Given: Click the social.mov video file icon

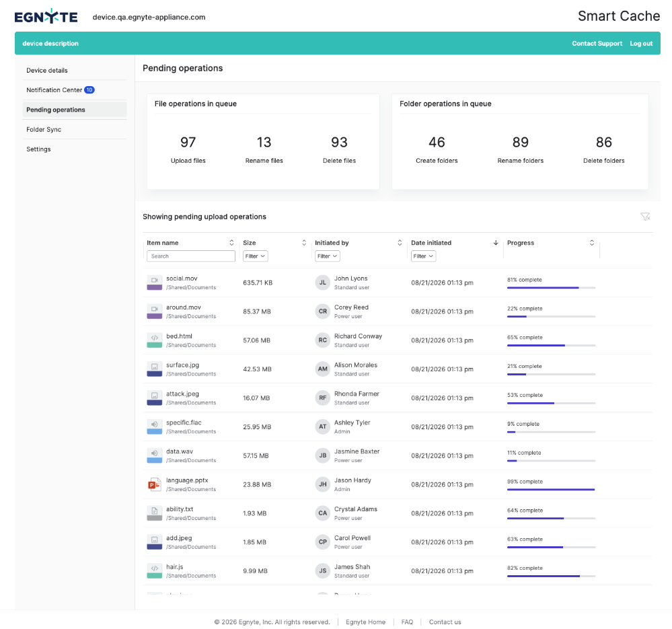Looking at the screenshot, I should (154, 283).
